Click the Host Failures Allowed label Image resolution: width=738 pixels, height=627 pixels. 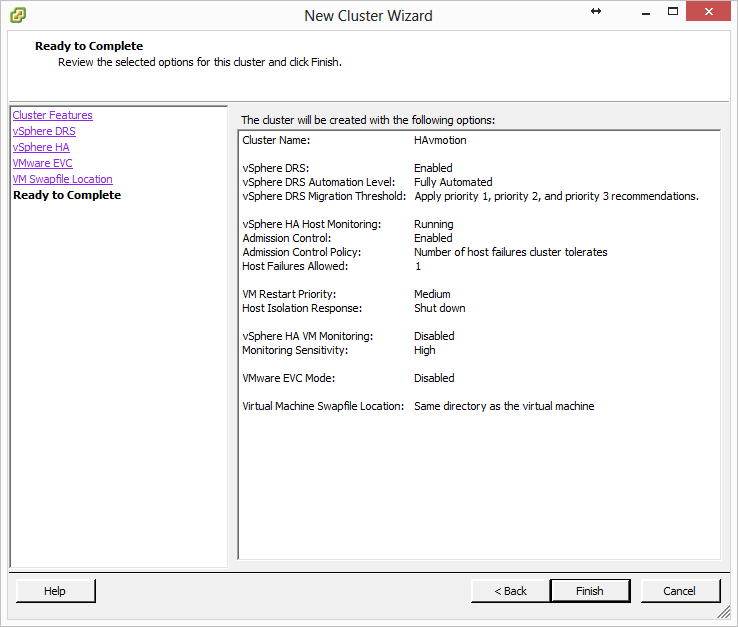[x=295, y=266]
